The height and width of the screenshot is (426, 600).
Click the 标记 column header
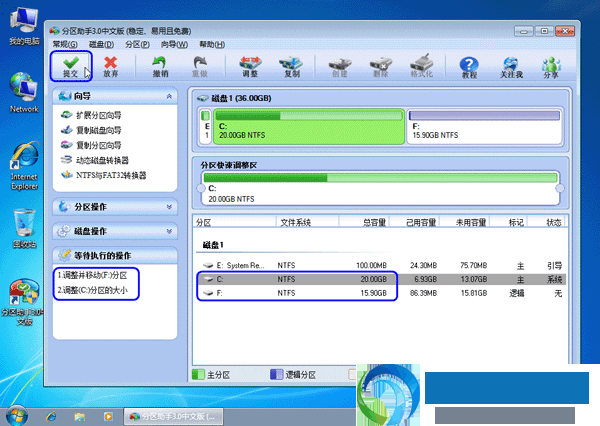[509, 222]
